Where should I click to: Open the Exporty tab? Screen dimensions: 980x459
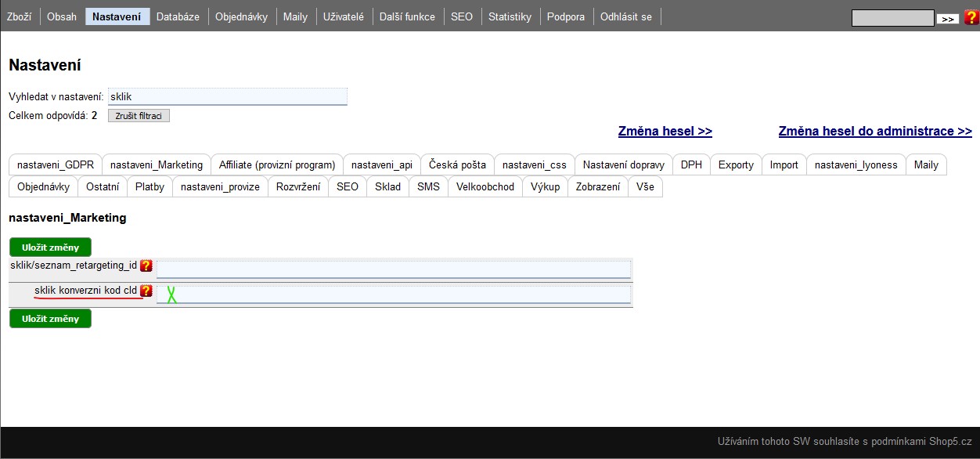(737, 164)
